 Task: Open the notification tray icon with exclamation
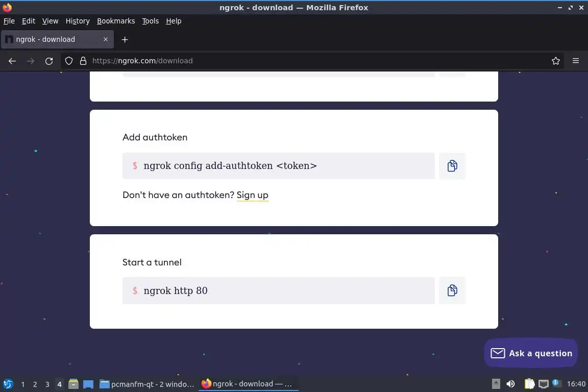point(556,383)
